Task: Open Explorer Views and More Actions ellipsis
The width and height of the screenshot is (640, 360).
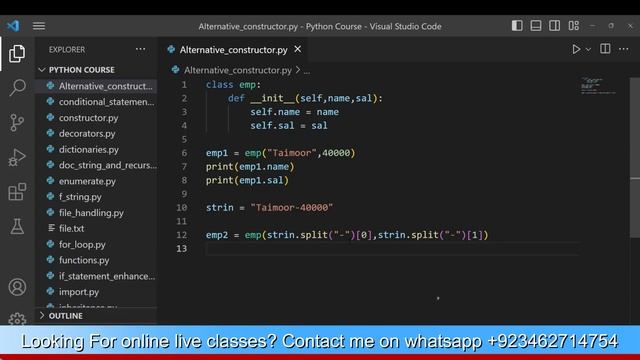Action: [140, 49]
